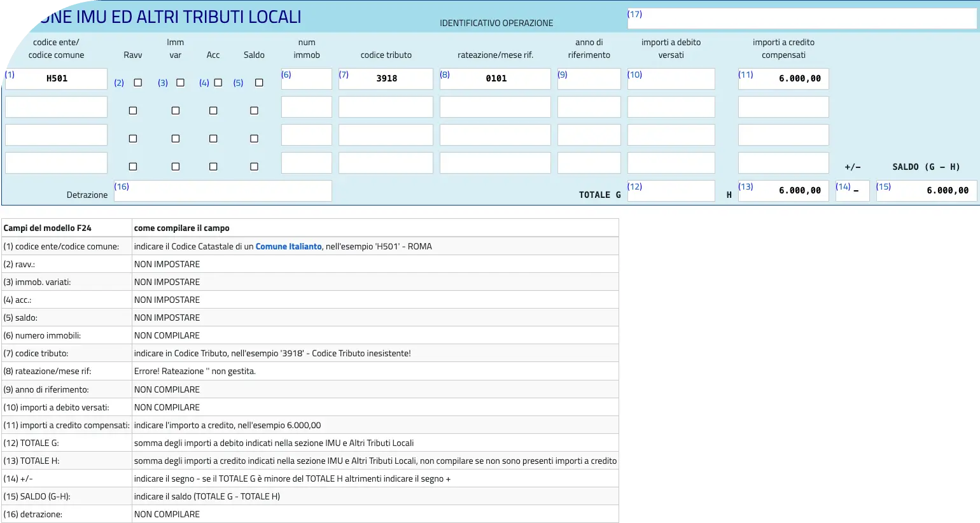Focus the codice tributo field showing 3918
Image resolution: width=980 pixels, height=523 pixels.
pyautogui.click(x=386, y=79)
